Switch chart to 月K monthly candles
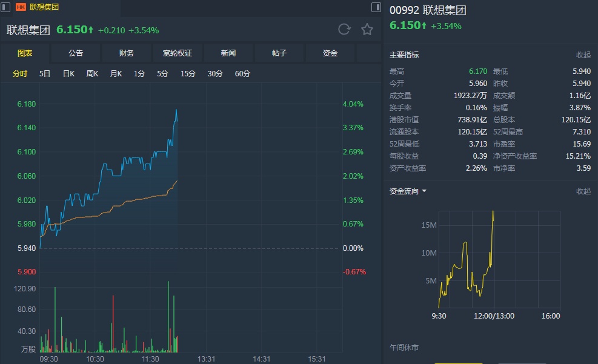 click(116, 73)
